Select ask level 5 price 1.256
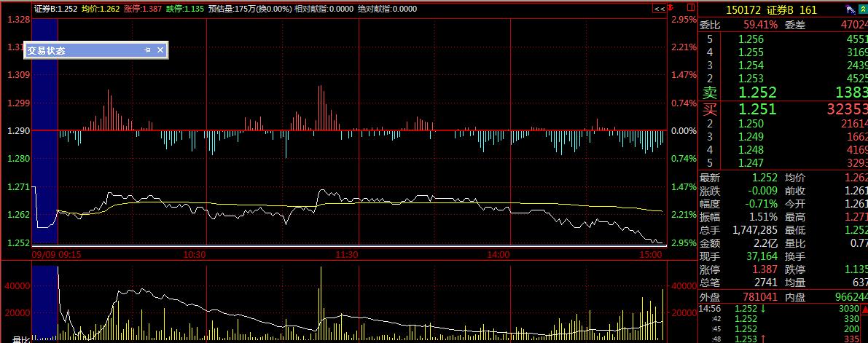The height and width of the screenshot is (343, 868). 751,39
